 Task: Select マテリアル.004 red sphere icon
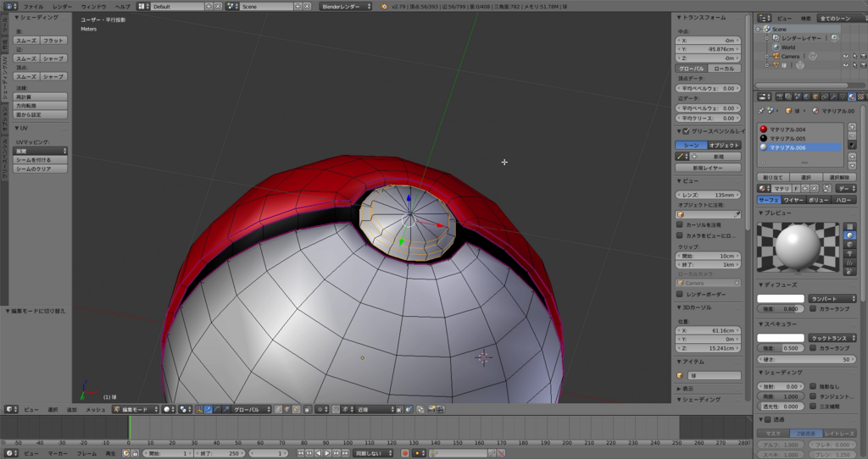[x=764, y=129]
